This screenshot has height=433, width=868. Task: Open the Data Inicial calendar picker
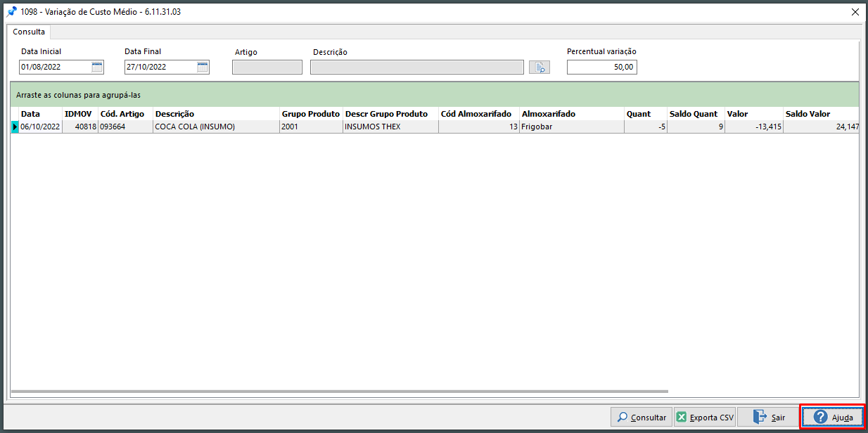[x=97, y=67]
